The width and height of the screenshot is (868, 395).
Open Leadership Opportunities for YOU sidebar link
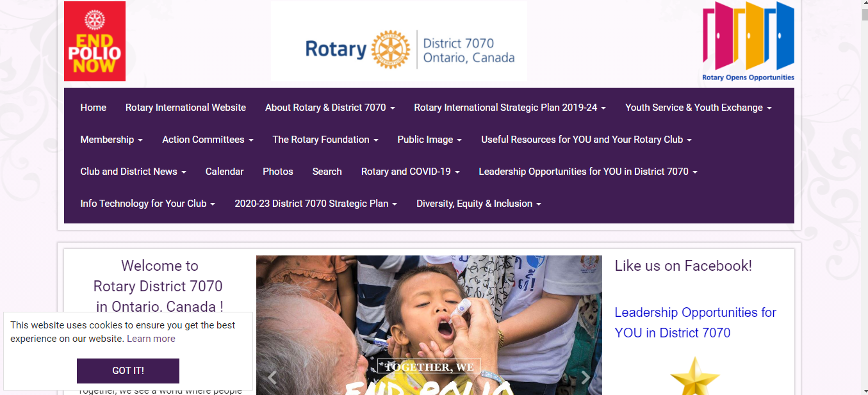click(695, 323)
